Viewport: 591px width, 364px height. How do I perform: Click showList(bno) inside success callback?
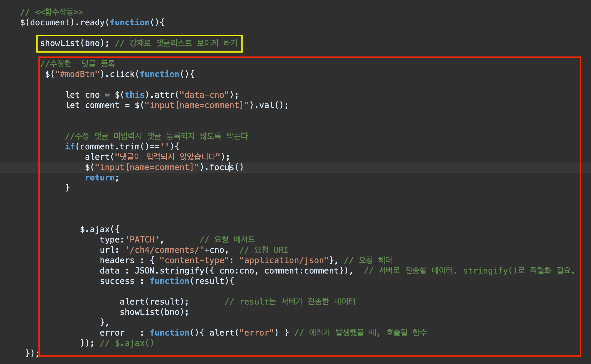click(154, 312)
